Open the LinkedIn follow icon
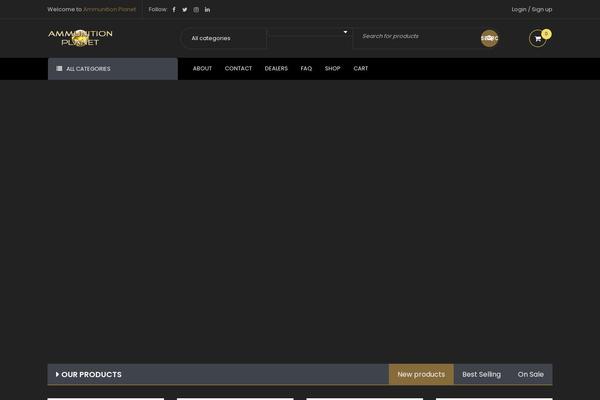Image resolution: width=600 pixels, height=400 pixels. [207, 10]
